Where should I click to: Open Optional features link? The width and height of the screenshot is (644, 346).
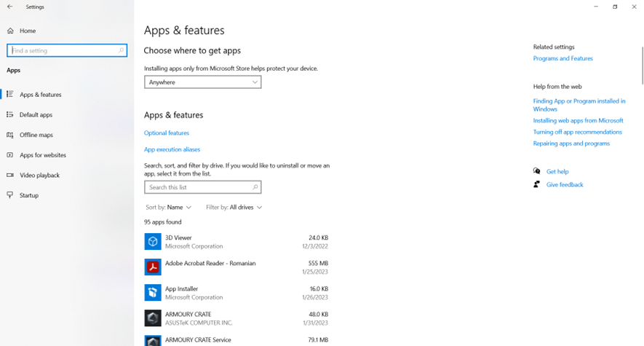click(167, 133)
